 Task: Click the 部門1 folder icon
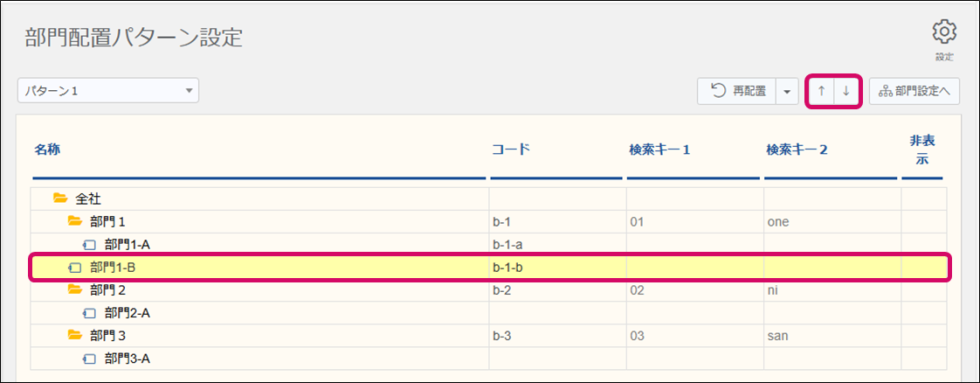click(x=75, y=221)
